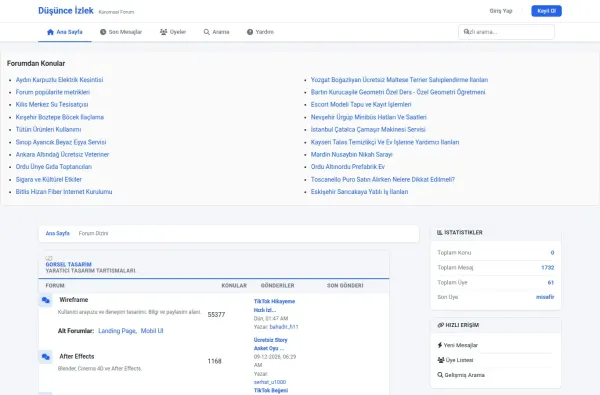Click the Yardım question mark icon
The width and height of the screenshot is (600, 395).
250,32
